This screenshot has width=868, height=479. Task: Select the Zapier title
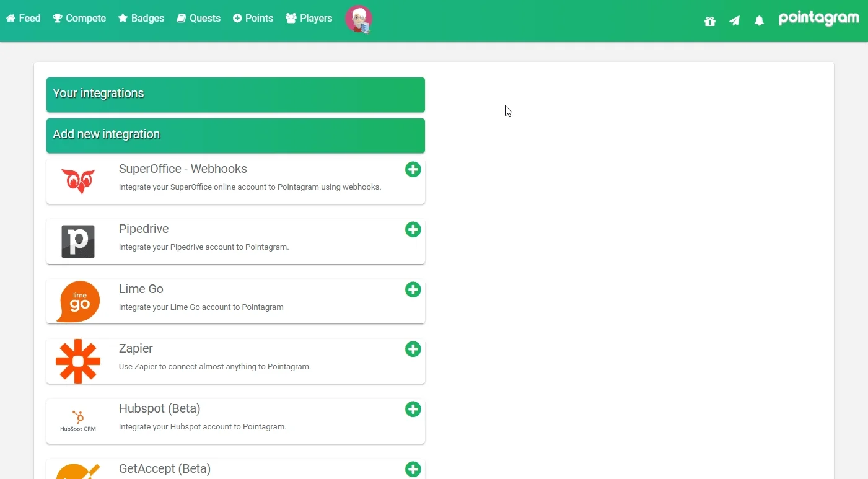[136, 348]
